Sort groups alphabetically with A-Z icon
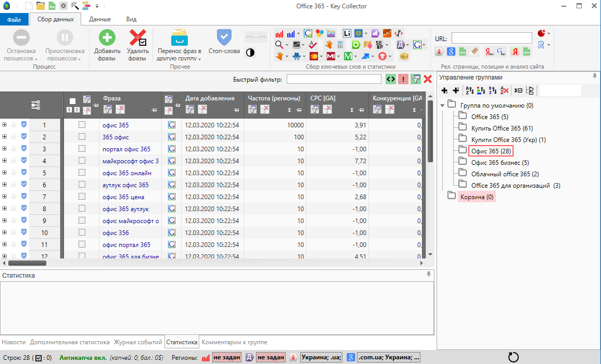The image size is (601, 364). [x=469, y=90]
